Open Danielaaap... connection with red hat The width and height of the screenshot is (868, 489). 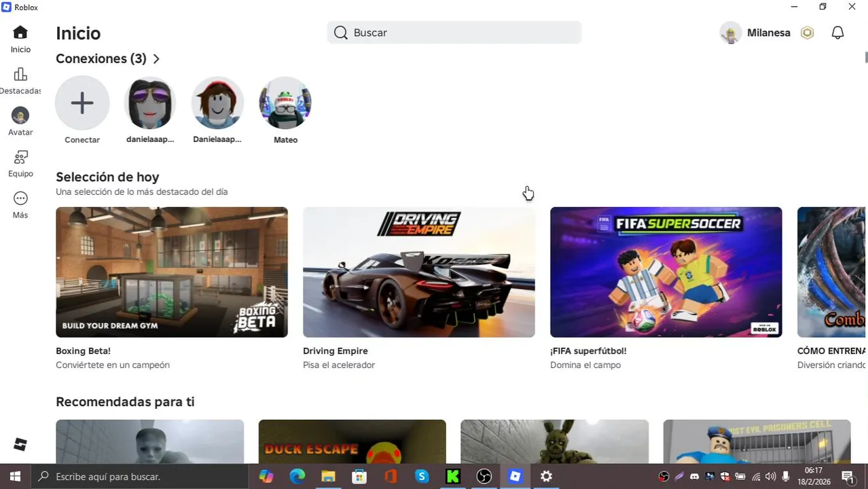[x=217, y=103]
